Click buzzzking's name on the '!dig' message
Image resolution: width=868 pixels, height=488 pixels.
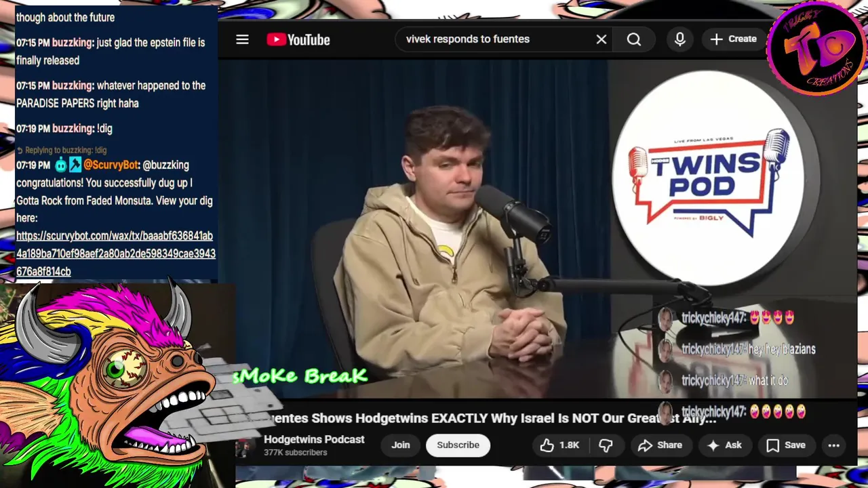[x=73, y=128]
